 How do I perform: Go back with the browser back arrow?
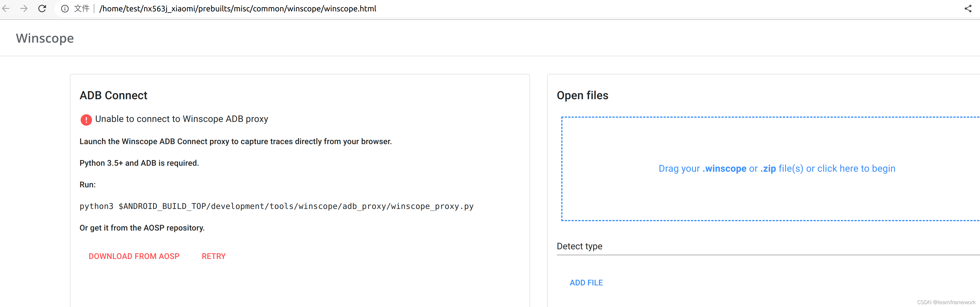[6, 8]
